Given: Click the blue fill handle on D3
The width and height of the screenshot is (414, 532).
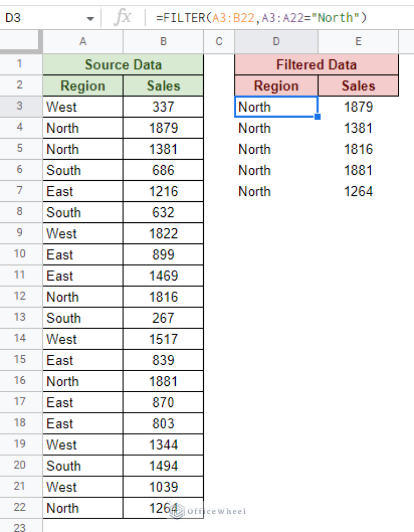Looking at the screenshot, I should (x=318, y=117).
